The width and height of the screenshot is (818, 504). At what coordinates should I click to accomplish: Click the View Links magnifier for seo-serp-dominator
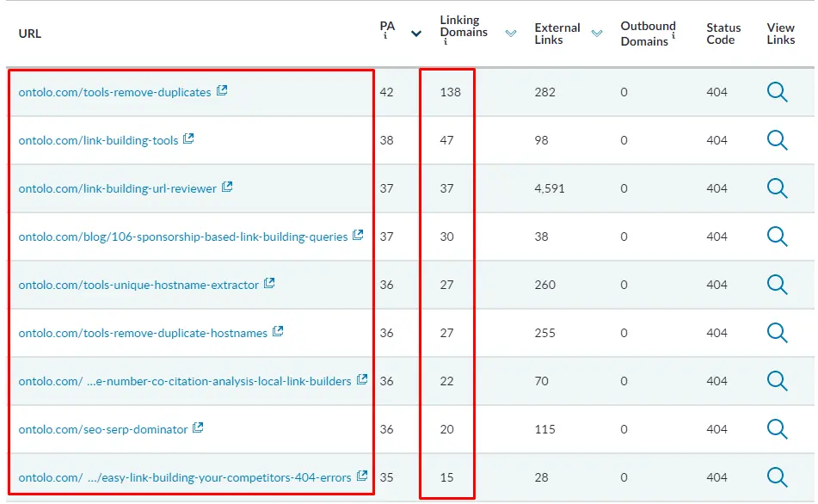(778, 429)
